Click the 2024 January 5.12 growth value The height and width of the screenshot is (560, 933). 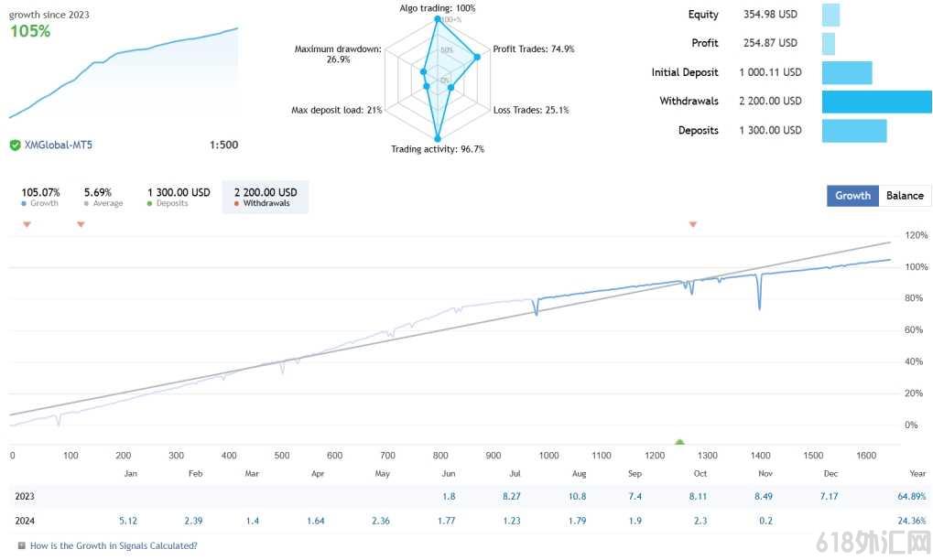coord(128,521)
